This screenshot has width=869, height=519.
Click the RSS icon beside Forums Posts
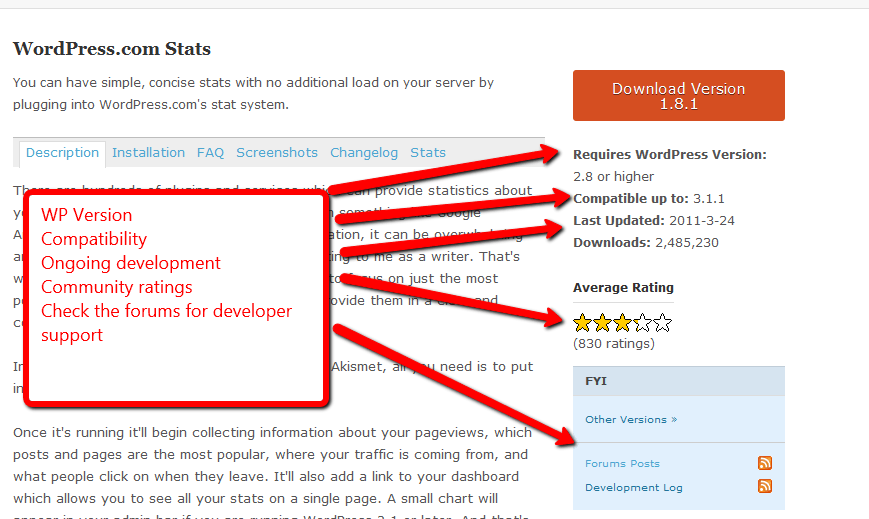[765, 463]
